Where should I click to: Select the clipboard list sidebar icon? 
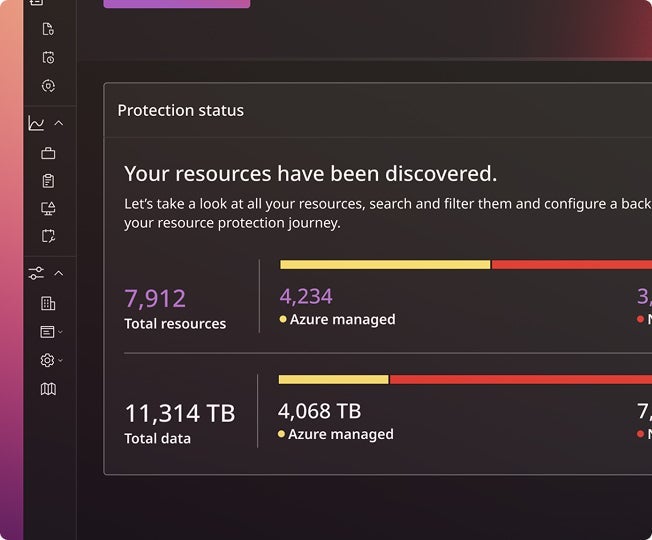pos(48,181)
